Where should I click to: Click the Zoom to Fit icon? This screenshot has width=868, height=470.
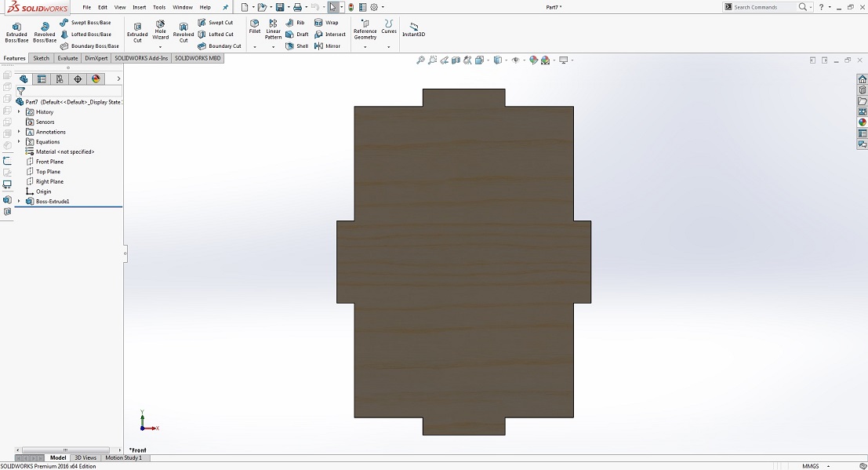click(x=421, y=60)
